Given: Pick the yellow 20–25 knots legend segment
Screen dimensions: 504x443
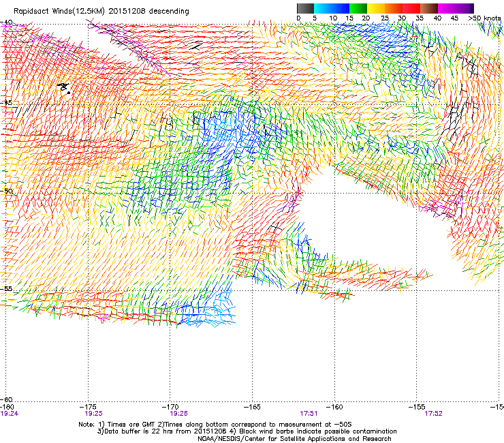Looking at the screenshot, I should (376, 8).
